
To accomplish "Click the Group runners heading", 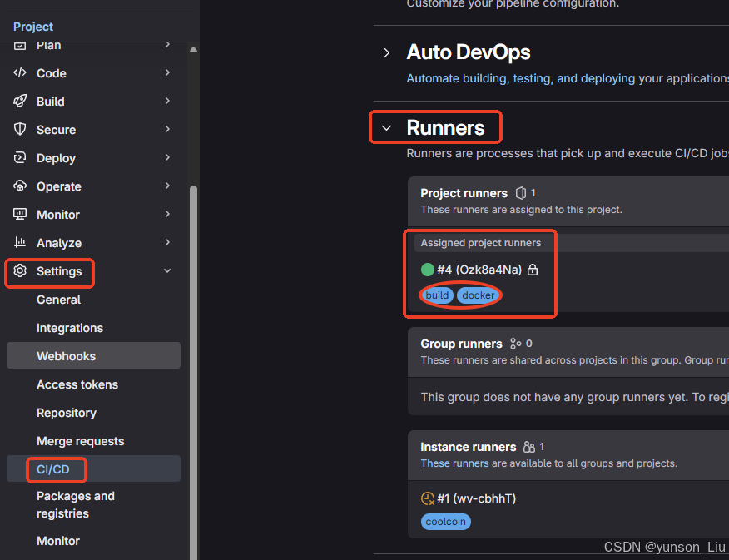I will (461, 344).
